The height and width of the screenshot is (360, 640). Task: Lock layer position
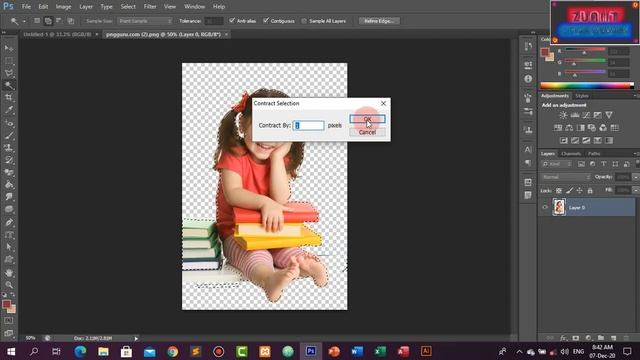pyautogui.click(x=580, y=191)
